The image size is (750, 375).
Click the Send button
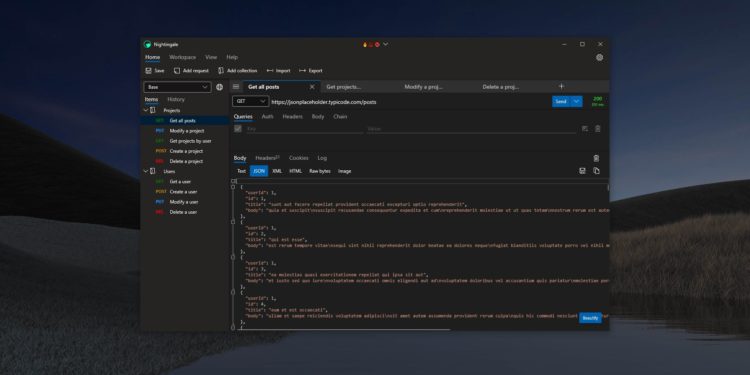click(562, 101)
